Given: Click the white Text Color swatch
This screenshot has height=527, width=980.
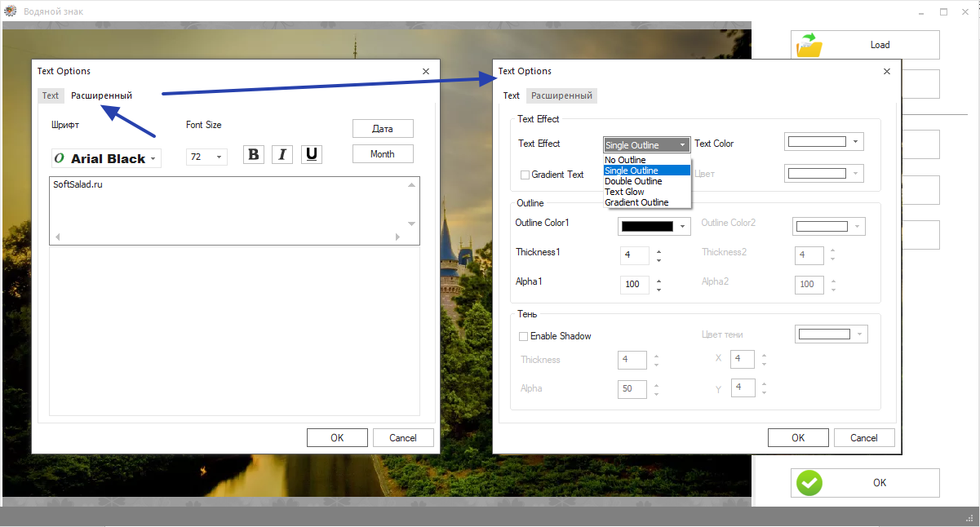Looking at the screenshot, I should pyautogui.click(x=817, y=142).
